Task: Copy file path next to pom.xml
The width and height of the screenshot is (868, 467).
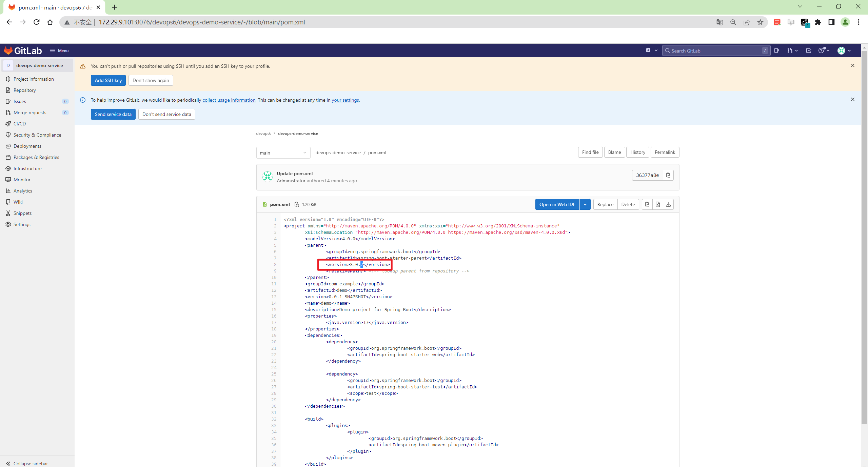Action: pos(297,204)
